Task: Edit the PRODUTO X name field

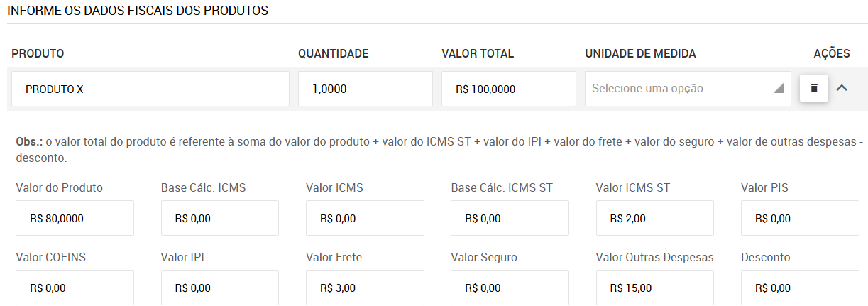Action: [x=150, y=89]
